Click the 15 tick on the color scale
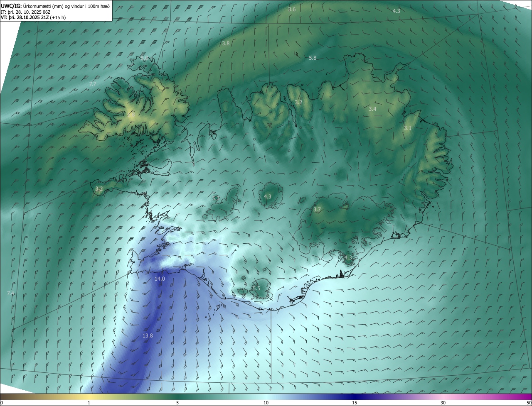Screen dimensions: 532x406 (x=355, y=403)
